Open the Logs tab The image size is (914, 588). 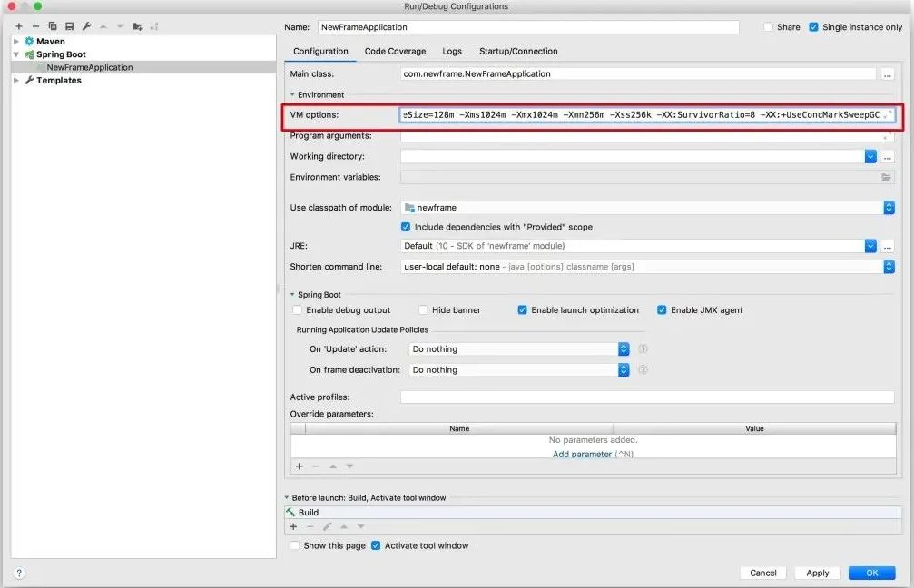452,52
